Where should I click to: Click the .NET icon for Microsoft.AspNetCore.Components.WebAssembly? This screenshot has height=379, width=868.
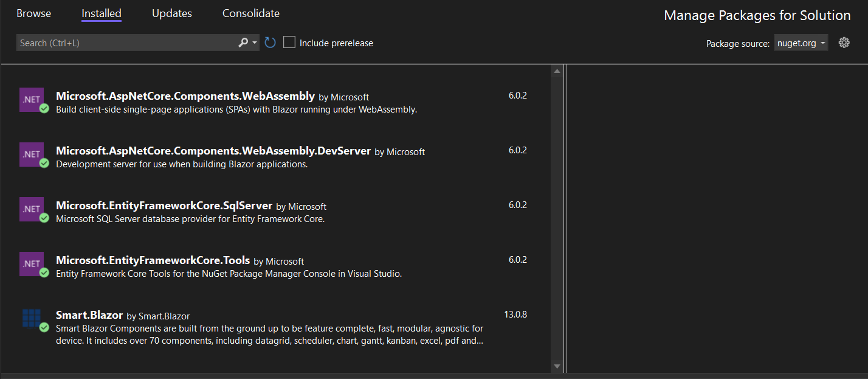32,100
